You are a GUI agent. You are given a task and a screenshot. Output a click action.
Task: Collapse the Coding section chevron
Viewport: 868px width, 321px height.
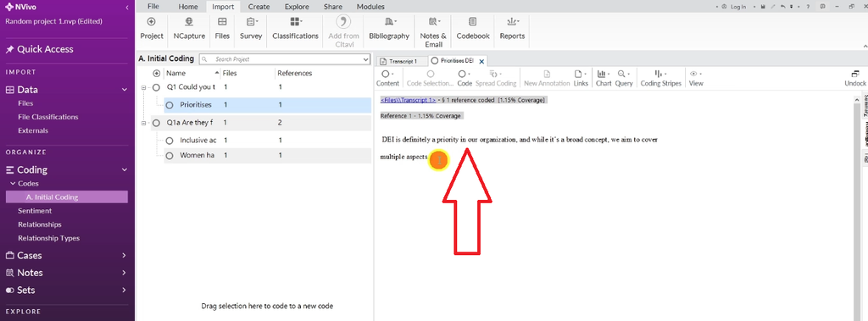click(x=124, y=170)
